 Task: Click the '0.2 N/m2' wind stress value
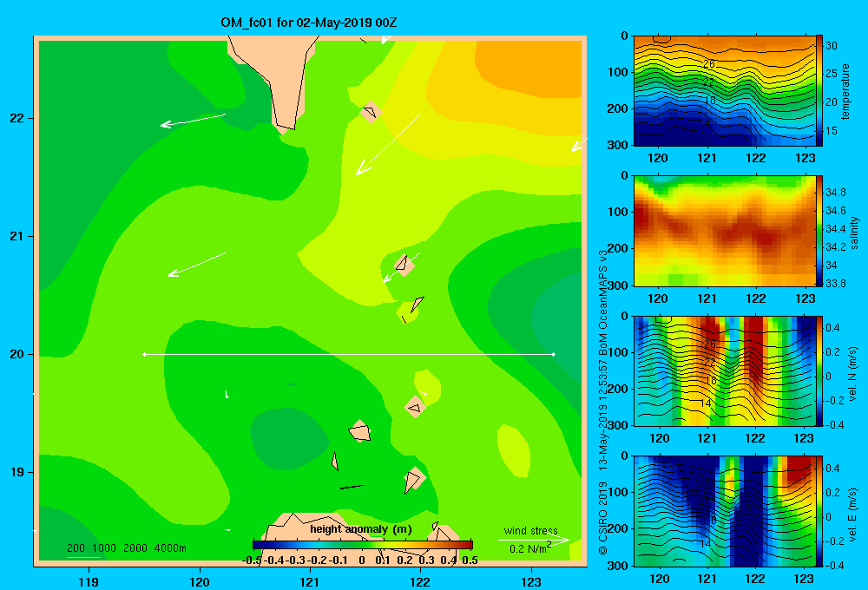click(530, 548)
